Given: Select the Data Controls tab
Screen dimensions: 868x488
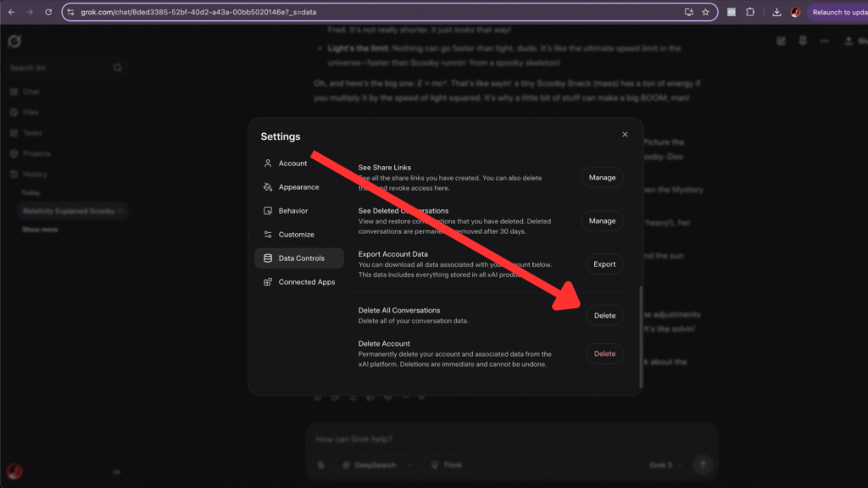Looking at the screenshot, I should pyautogui.click(x=299, y=258).
